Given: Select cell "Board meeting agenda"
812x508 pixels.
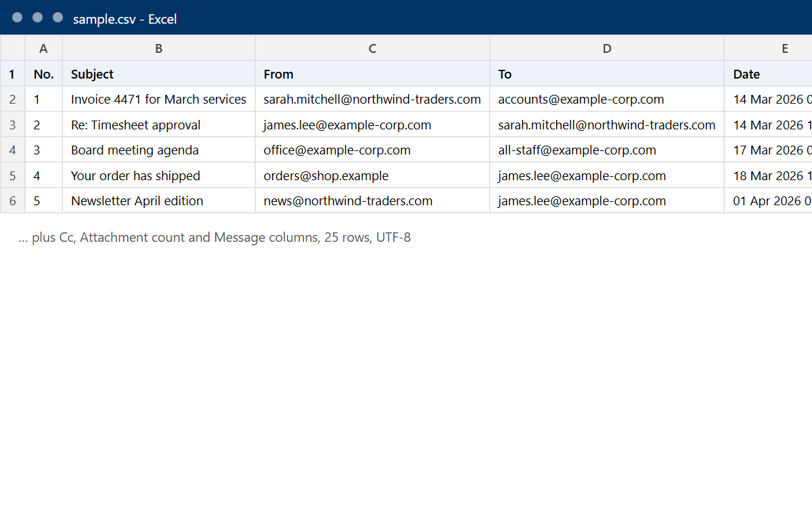Looking at the screenshot, I should pos(159,150).
